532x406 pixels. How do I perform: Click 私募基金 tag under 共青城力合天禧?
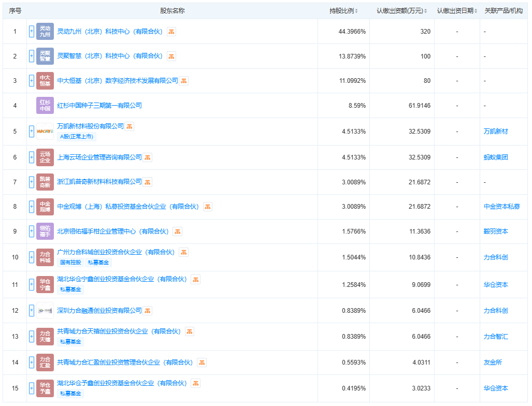click(70, 342)
